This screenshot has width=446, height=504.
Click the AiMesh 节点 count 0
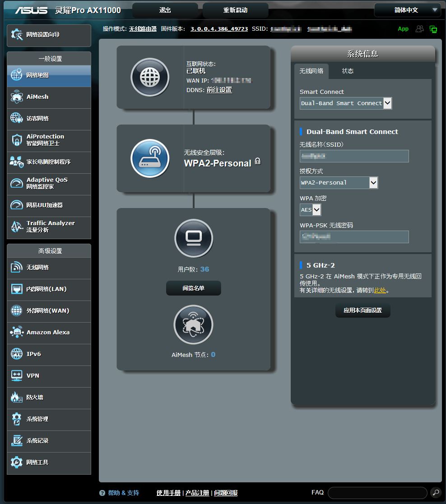click(213, 355)
